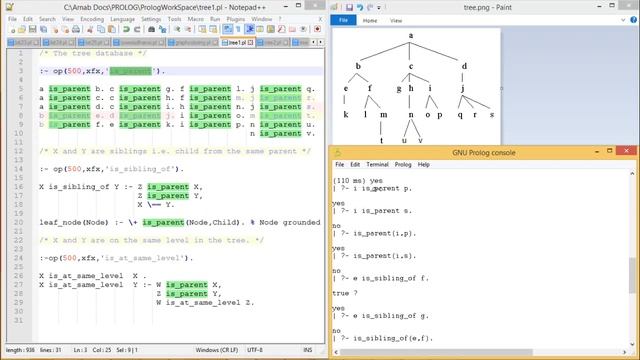The height and width of the screenshot is (360, 640).
Task: Click line number 16 in editor margin
Action: [x=19, y=187]
